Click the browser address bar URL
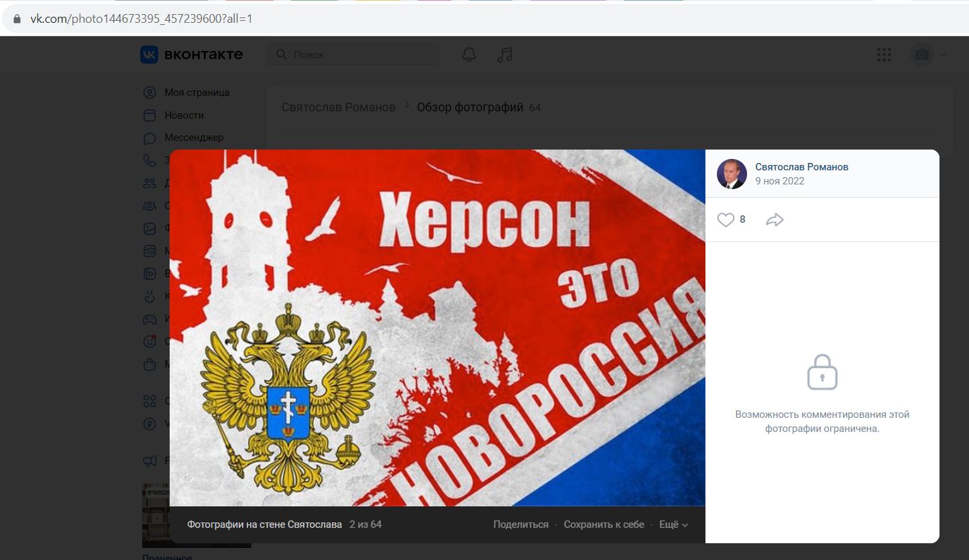This screenshot has width=969, height=560. (141, 19)
